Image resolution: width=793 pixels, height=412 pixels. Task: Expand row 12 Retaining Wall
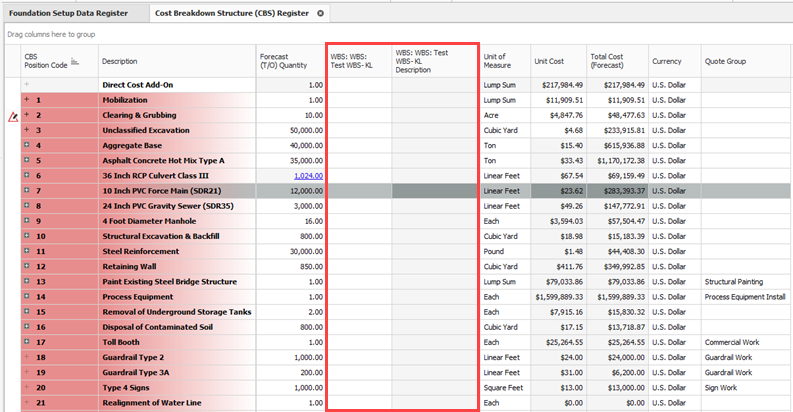pos(27,267)
